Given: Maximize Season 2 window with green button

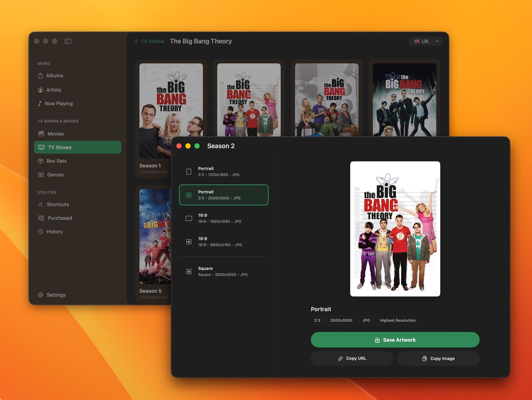Looking at the screenshot, I should (x=197, y=146).
